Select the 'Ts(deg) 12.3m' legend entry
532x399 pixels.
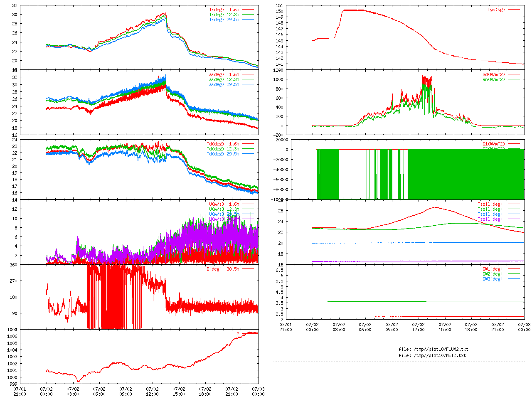coord(223,79)
